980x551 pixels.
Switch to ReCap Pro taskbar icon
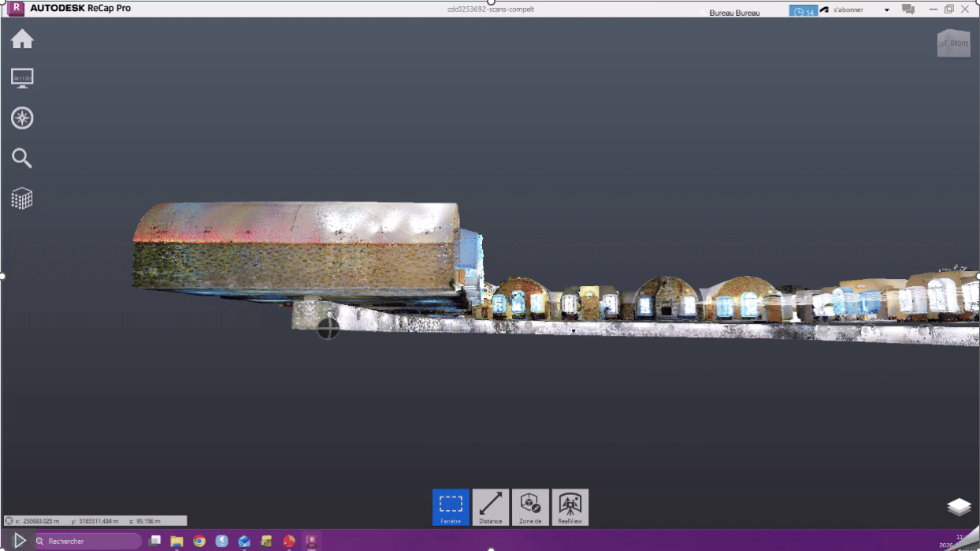pyautogui.click(x=312, y=541)
